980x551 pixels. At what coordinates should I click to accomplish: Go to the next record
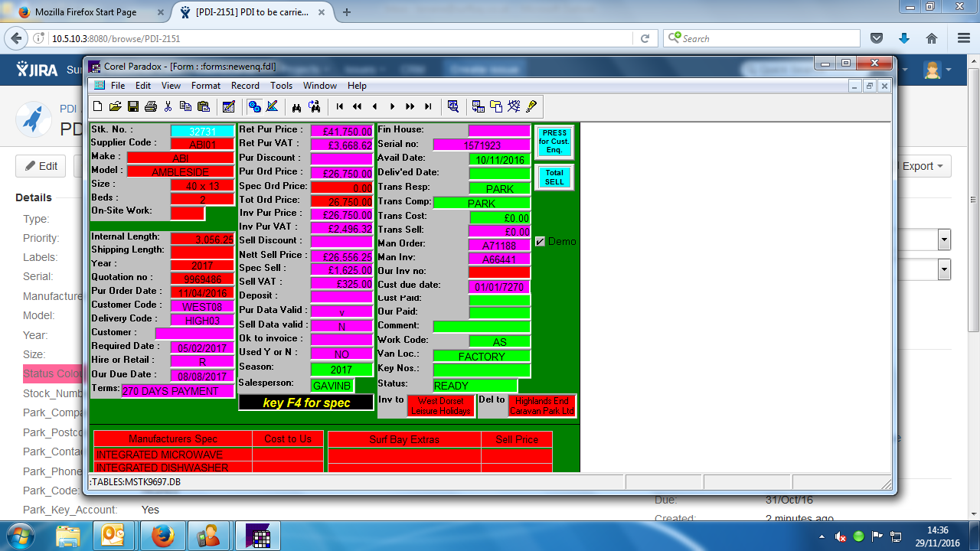click(x=392, y=106)
